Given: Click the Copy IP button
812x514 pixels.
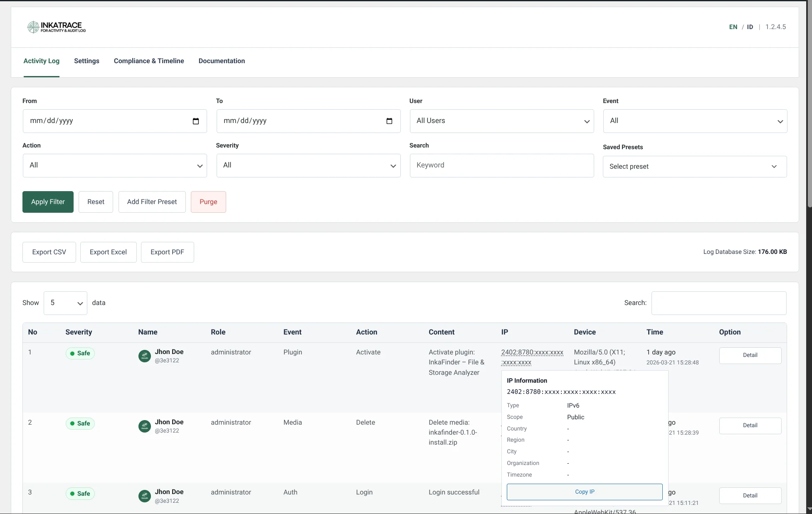Looking at the screenshot, I should (585, 492).
